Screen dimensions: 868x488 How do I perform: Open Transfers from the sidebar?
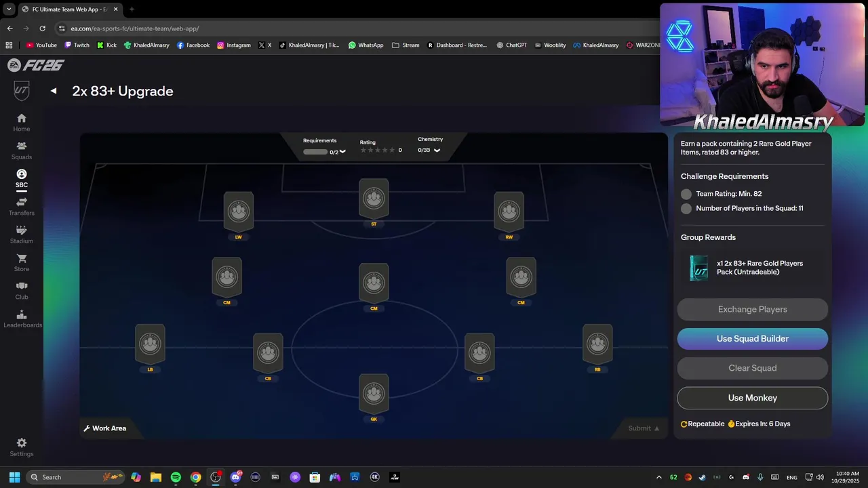tap(22, 207)
